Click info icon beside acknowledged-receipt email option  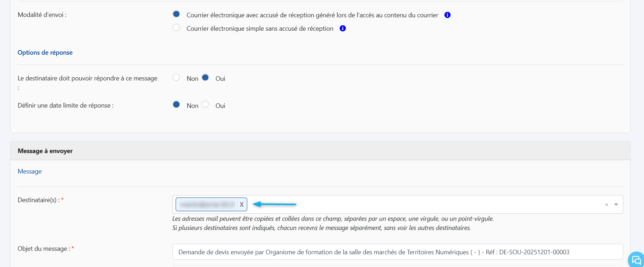coord(447,15)
